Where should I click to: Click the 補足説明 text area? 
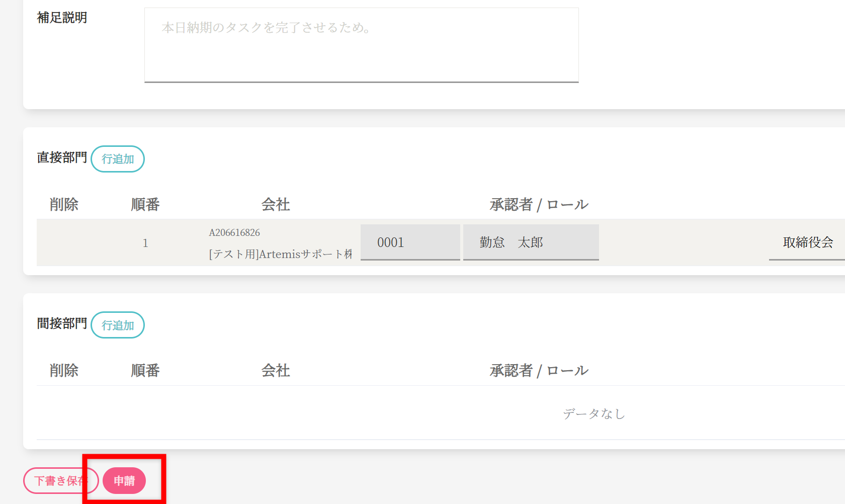[361, 45]
